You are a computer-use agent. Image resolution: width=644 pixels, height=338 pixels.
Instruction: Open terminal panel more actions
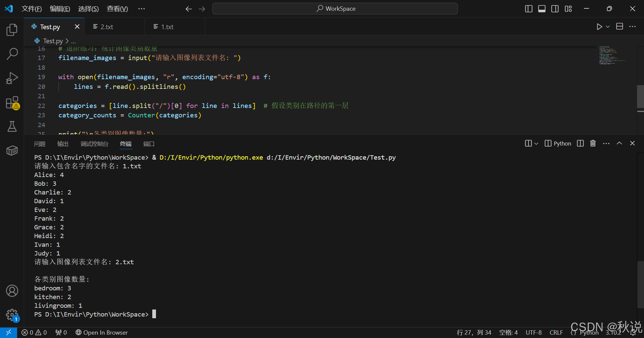[x=606, y=144]
